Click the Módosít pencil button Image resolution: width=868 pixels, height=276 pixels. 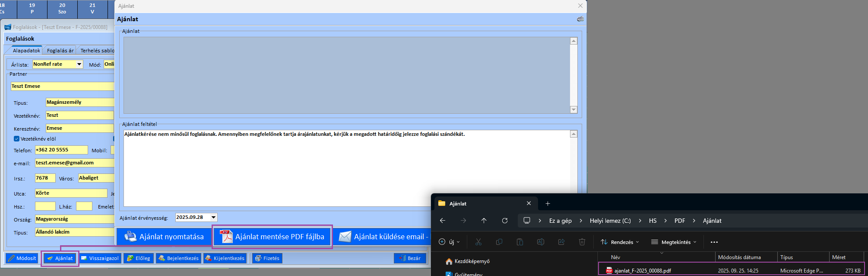[22, 258]
